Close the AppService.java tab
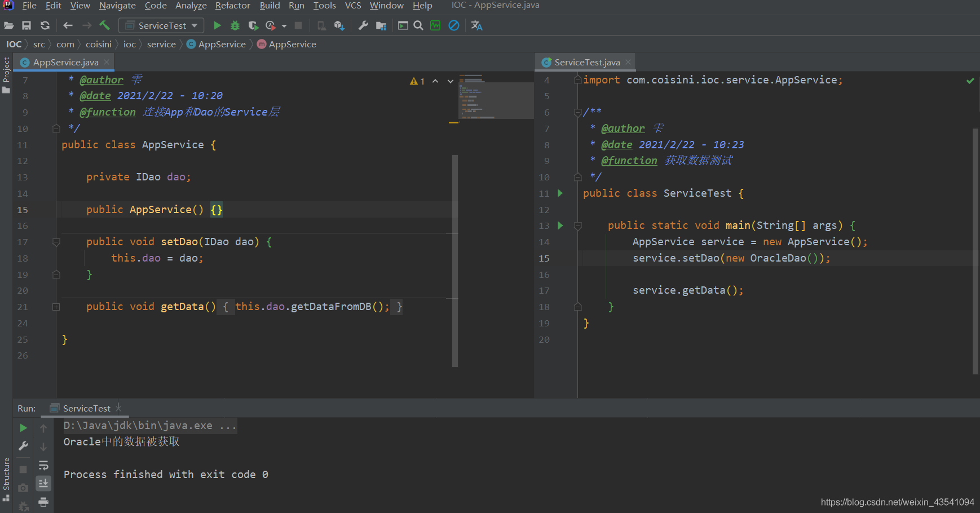Screen dimensions: 980x513 107,62
